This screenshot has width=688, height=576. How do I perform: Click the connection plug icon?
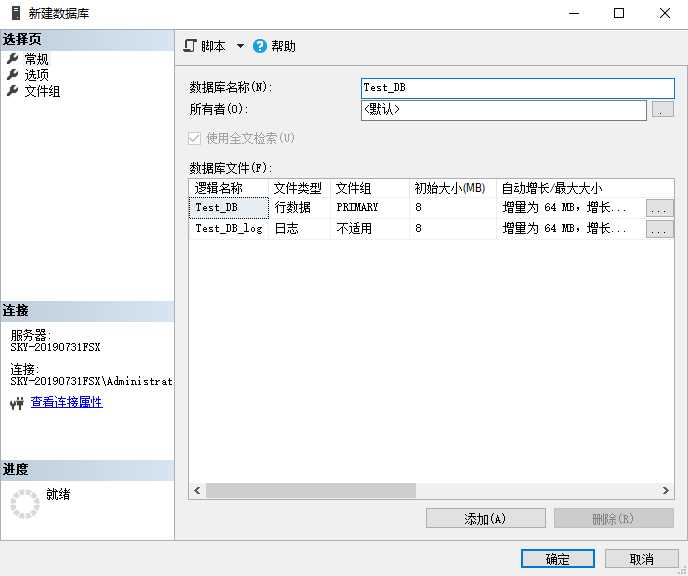pyautogui.click(x=17, y=403)
